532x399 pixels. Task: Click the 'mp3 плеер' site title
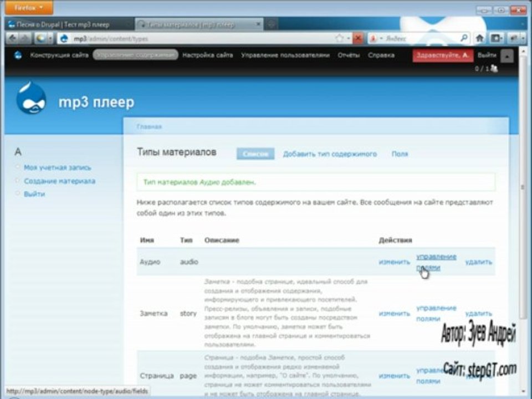96,102
